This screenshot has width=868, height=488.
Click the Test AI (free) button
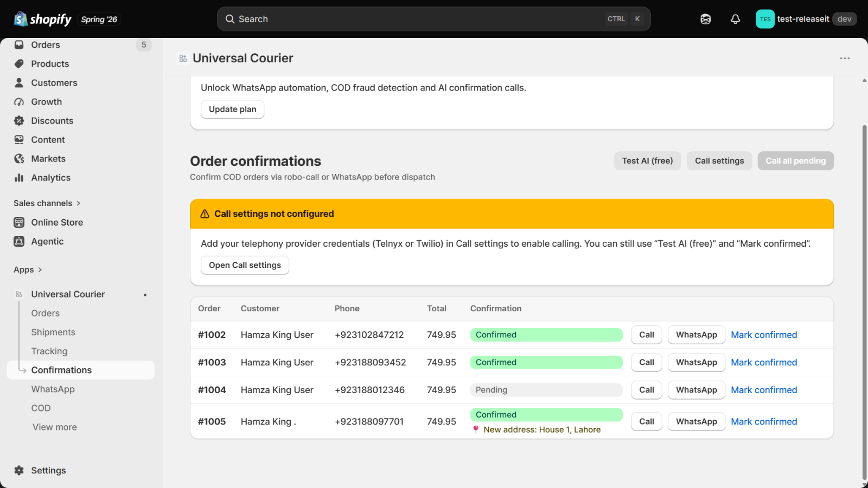click(647, 160)
